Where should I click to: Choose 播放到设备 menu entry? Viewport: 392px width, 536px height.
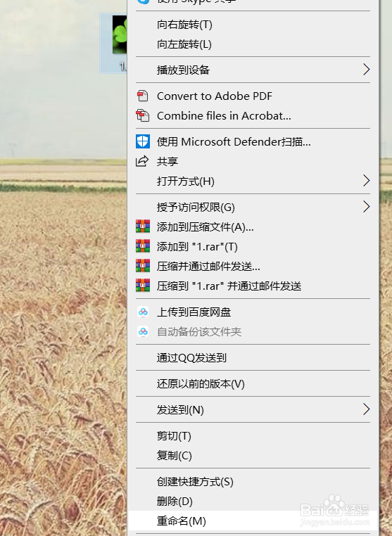(x=253, y=70)
